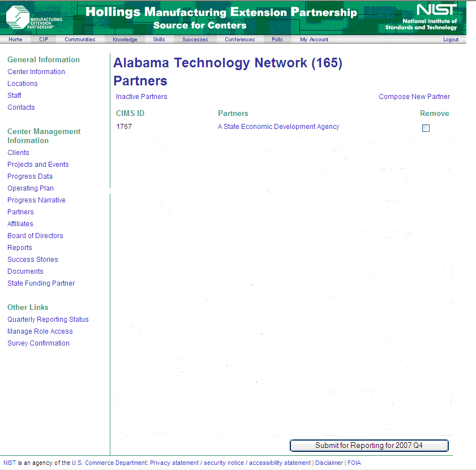This screenshot has height=470, width=476.
Task: Open Progress Data link
Action: coord(30,176)
